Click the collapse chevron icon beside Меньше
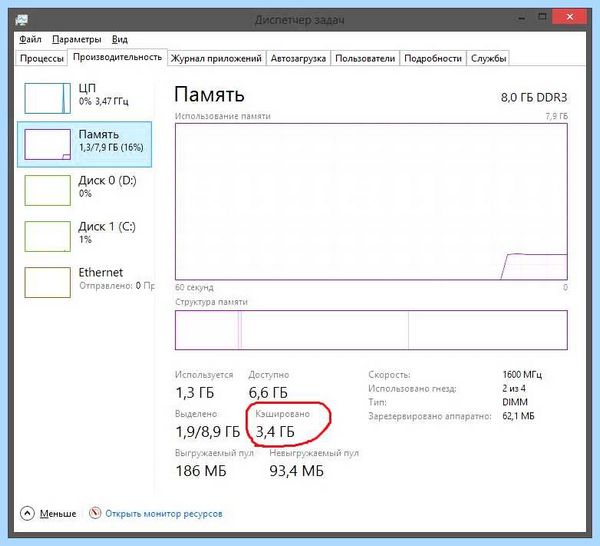Screen dimensions: 600x546 [27, 513]
